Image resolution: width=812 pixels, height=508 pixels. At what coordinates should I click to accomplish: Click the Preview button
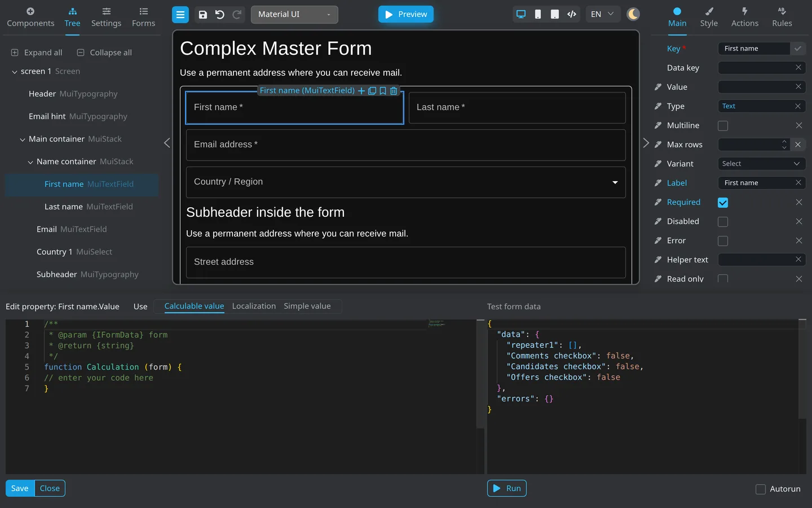(406, 14)
